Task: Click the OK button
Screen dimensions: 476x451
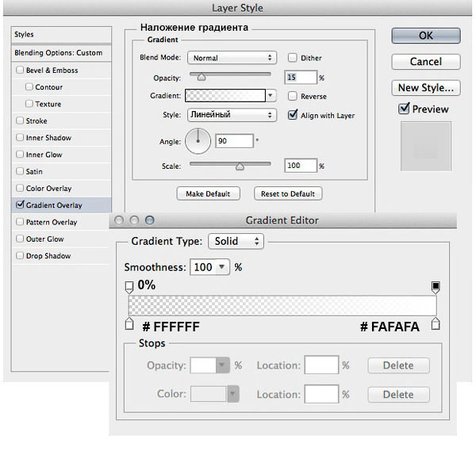Action: click(426, 36)
